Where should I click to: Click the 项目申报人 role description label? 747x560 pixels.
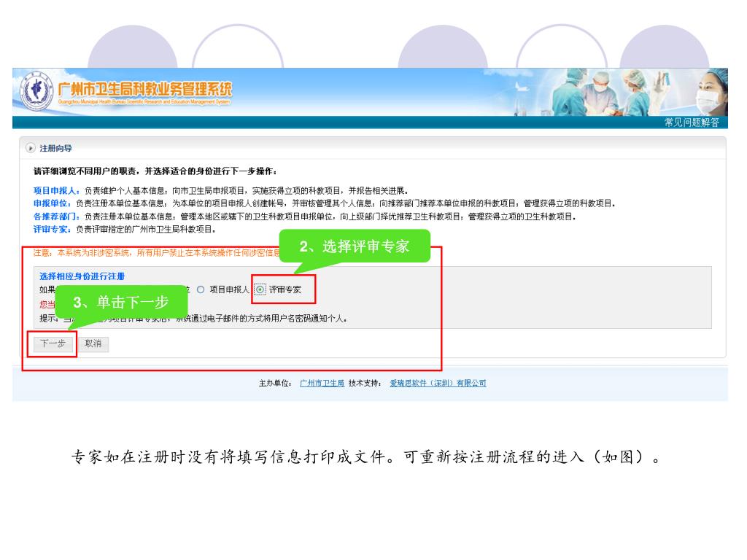(x=57, y=190)
